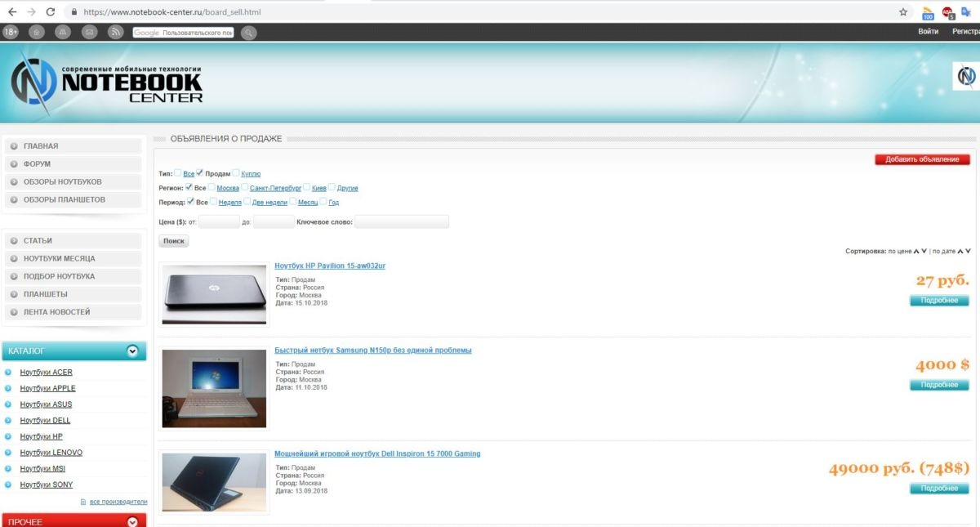
Task: Reload the page with the refresh icon
Action: click(x=51, y=12)
